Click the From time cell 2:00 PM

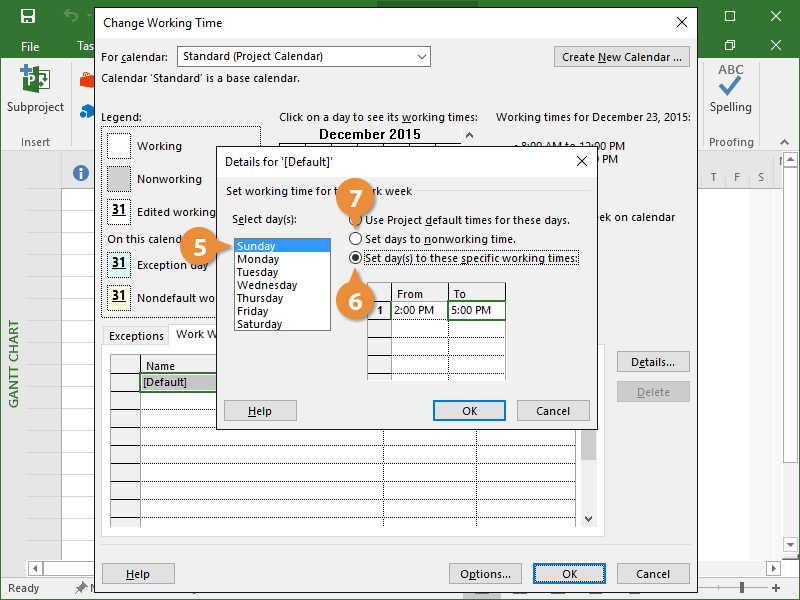tap(419, 311)
